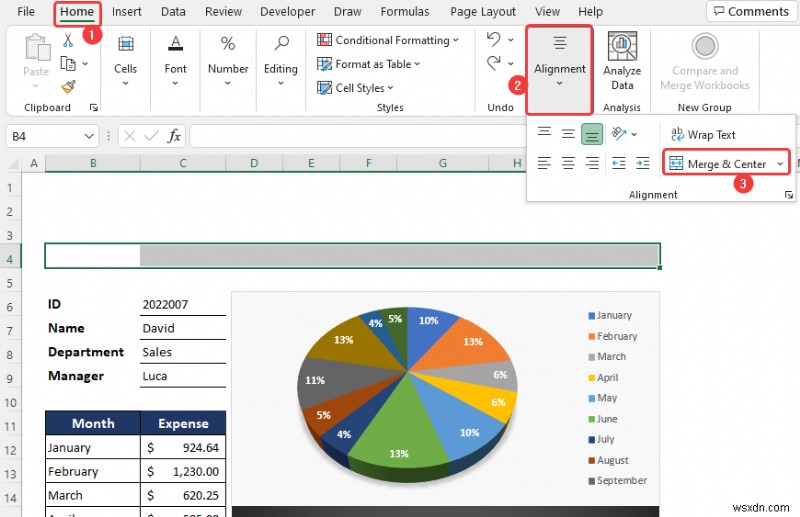This screenshot has width=800, height=517.
Task: Open the Orientation dropdown arrow
Action: point(634,134)
